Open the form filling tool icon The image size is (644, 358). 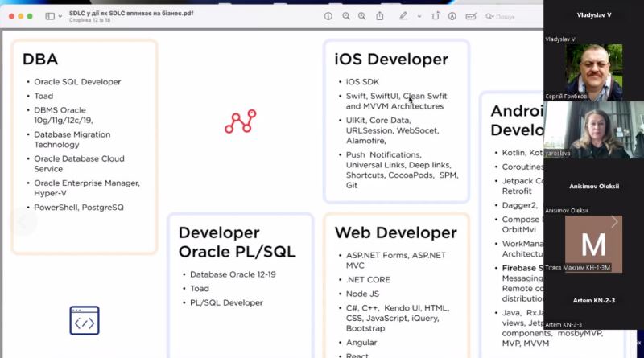coord(472,16)
